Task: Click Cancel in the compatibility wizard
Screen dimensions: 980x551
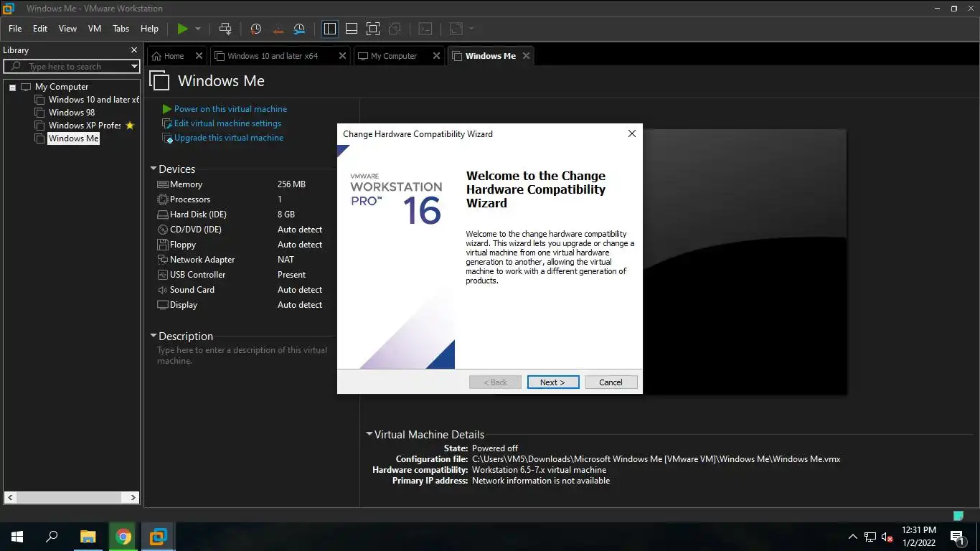Action: tap(611, 382)
